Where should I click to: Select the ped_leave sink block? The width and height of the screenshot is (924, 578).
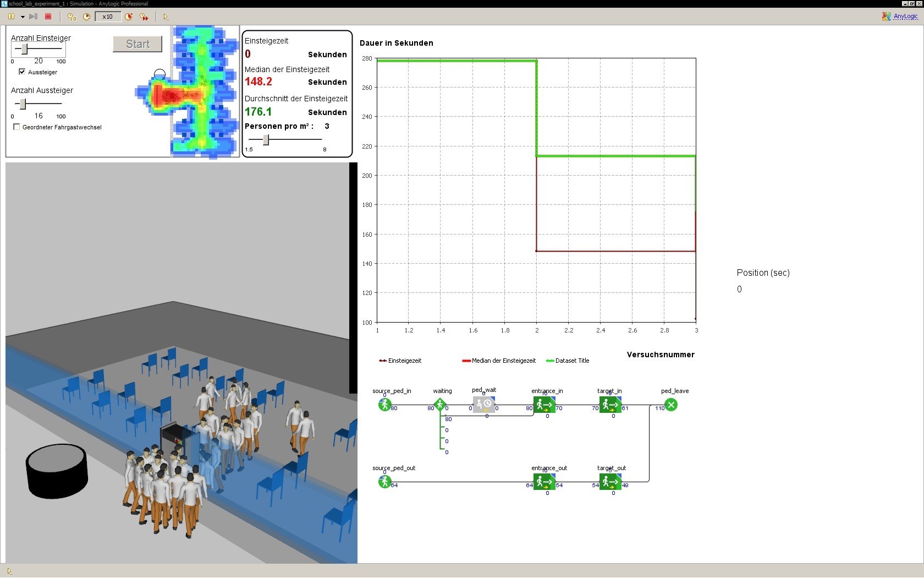[670, 405]
